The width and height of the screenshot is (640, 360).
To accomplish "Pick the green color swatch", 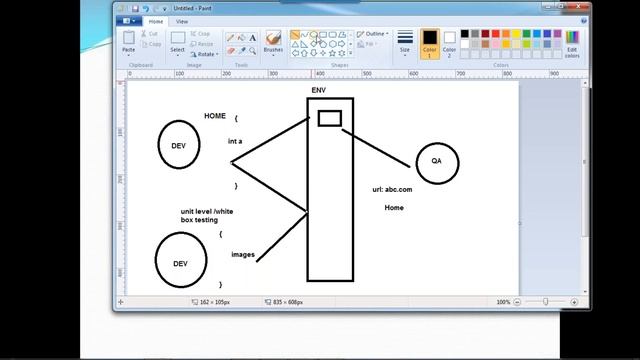I will click(x=527, y=33).
